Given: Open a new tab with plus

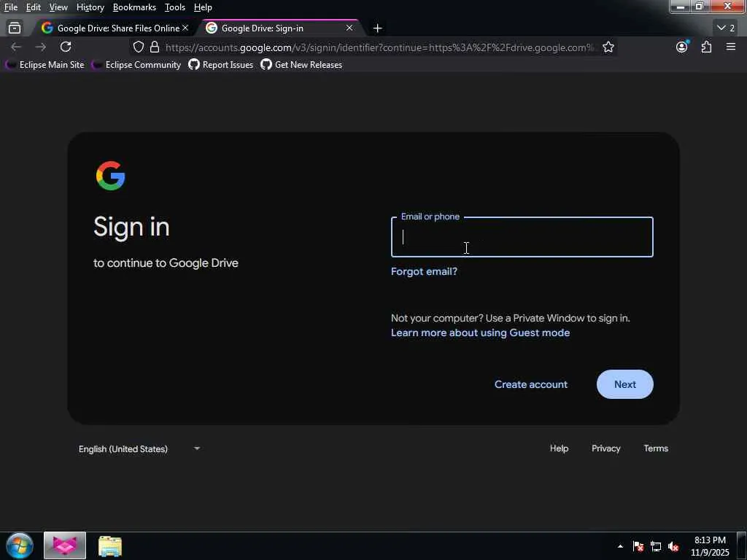Looking at the screenshot, I should [x=377, y=28].
